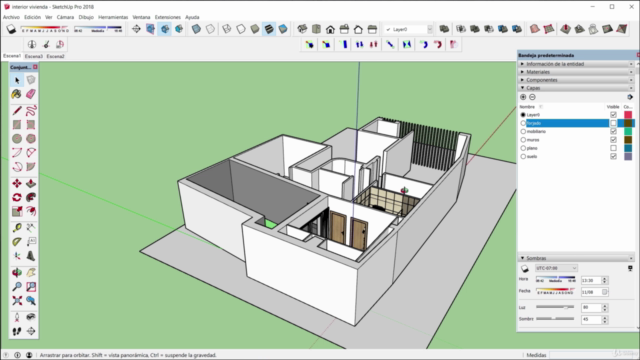Click the Hora time stepper arrows
Viewport: 640px width, 360px height.
(605, 280)
